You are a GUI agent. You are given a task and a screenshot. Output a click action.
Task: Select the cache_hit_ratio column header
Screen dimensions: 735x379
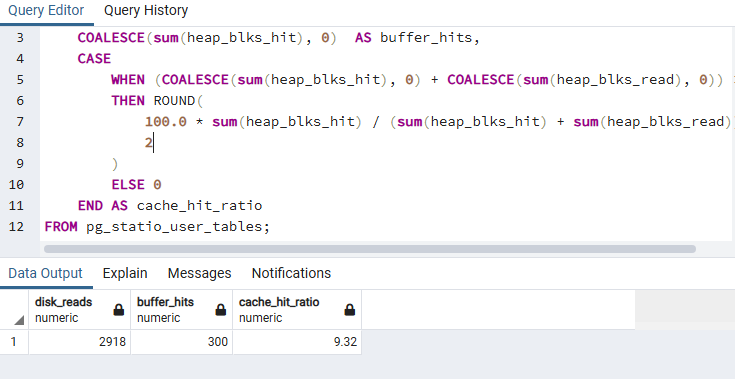[297, 310]
